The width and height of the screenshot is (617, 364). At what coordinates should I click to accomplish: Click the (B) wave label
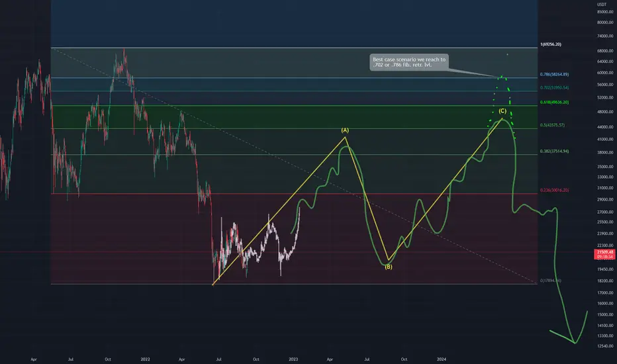[389, 267]
